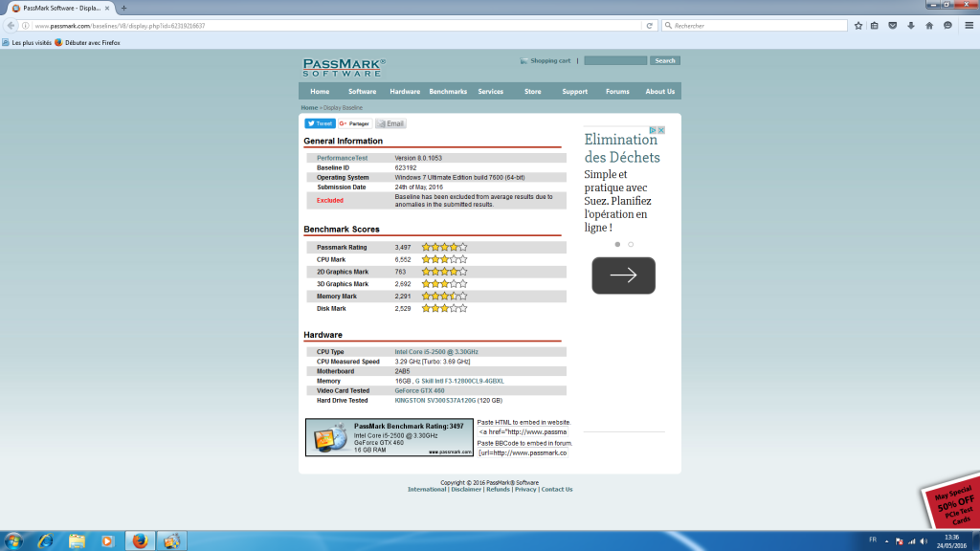Open the Shopping cart link
This screenshot has width=980, height=551.
click(545, 60)
